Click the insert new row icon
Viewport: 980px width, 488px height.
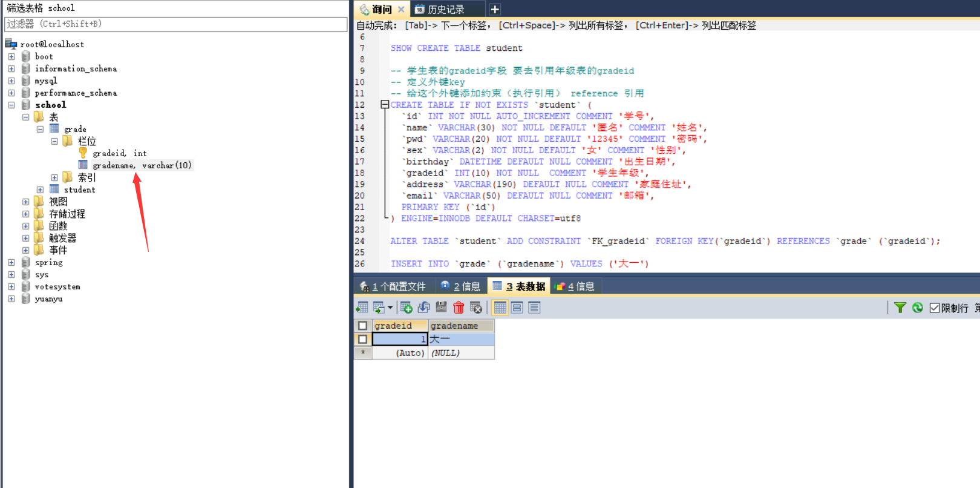point(406,308)
